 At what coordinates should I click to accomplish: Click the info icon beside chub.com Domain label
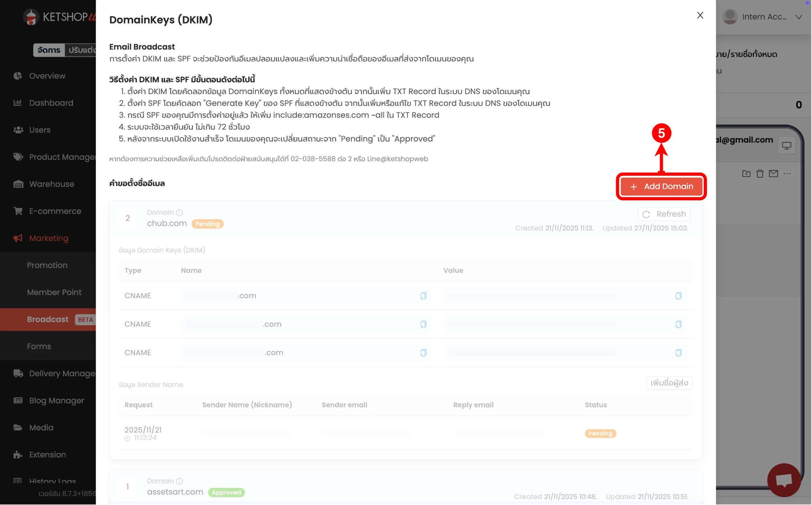(x=180, y=213)
